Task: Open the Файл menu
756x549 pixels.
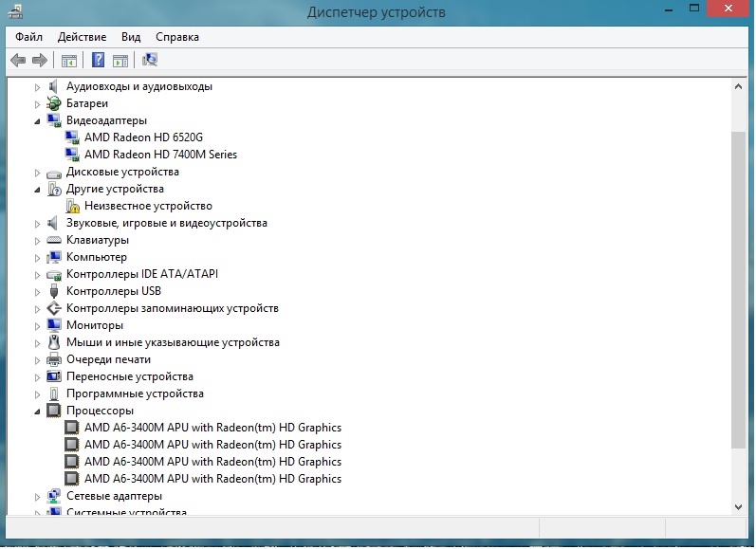Action: 28,37
